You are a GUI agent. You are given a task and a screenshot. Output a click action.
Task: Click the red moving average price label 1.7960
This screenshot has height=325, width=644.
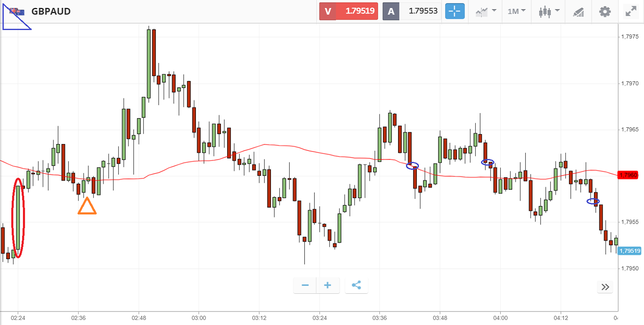coord(628,175)
